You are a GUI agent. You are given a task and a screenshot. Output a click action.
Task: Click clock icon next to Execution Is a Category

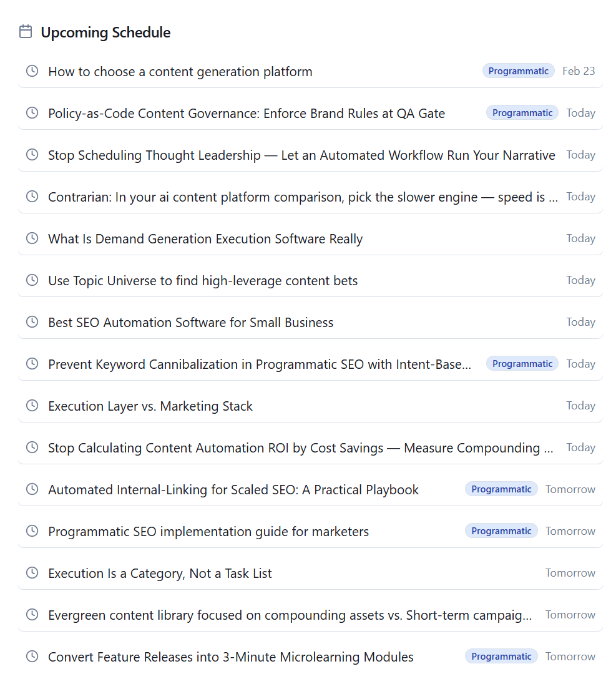coord(32,573)
